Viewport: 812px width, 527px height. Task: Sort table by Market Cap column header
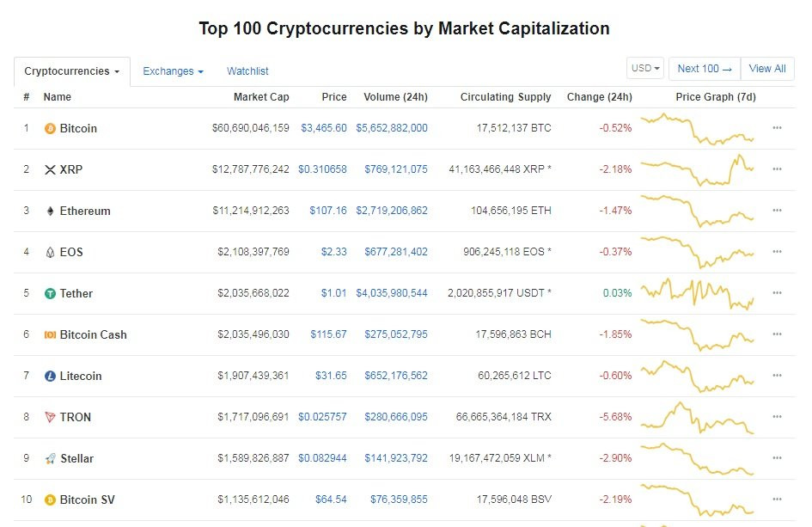click(261, 97)
